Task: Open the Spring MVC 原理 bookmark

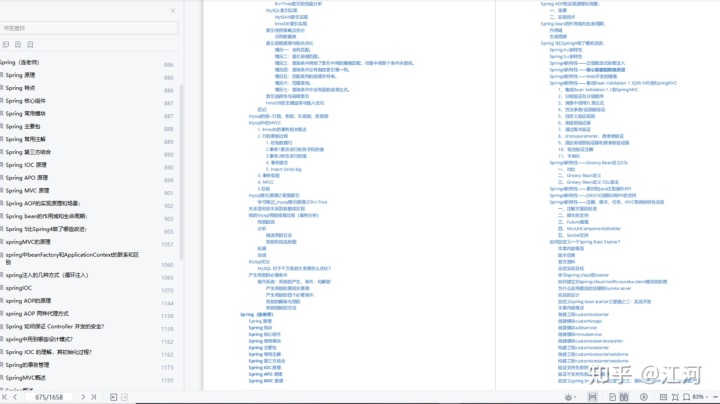Action: coord(27,191)
